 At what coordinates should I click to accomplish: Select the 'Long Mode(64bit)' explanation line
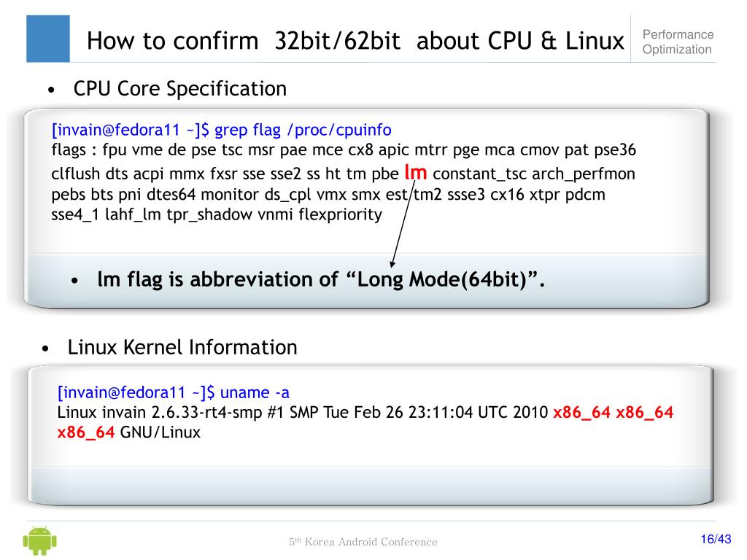coord(321,279)
